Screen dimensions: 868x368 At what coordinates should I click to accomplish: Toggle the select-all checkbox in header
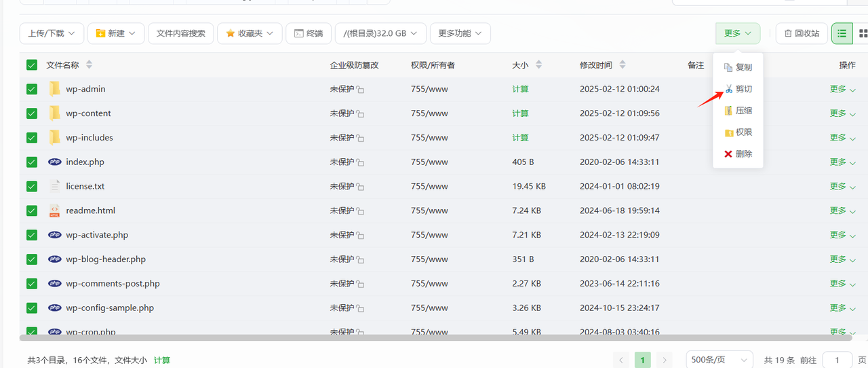(32, 65)
